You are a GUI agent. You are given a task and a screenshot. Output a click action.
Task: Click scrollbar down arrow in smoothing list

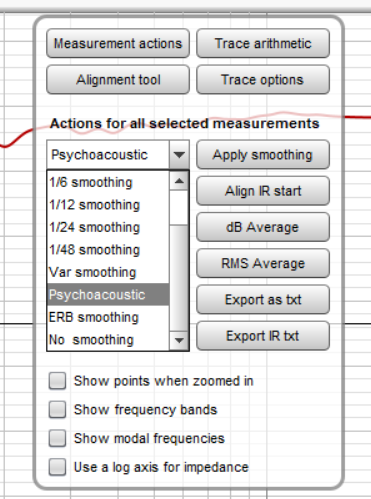[179, 340]
